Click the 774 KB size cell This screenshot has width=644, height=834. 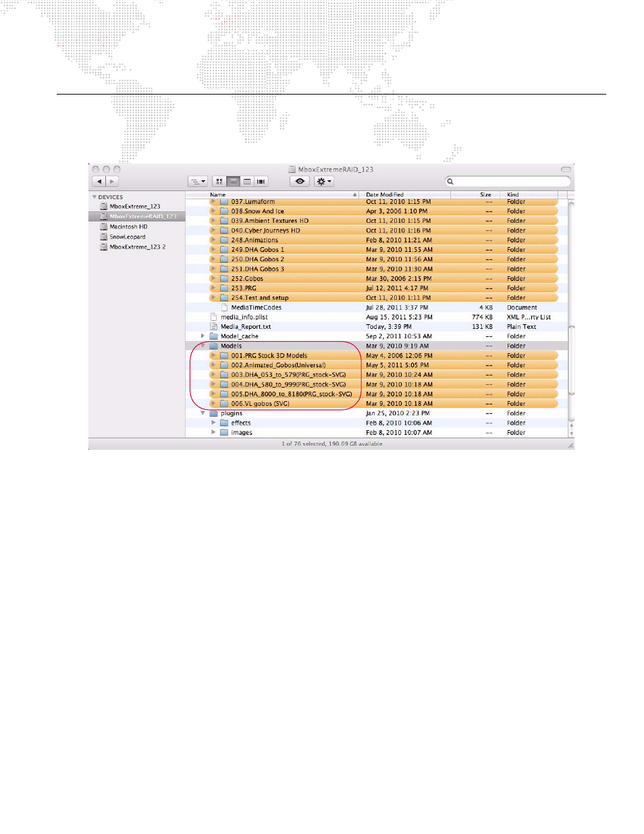[x=482, y=317]
